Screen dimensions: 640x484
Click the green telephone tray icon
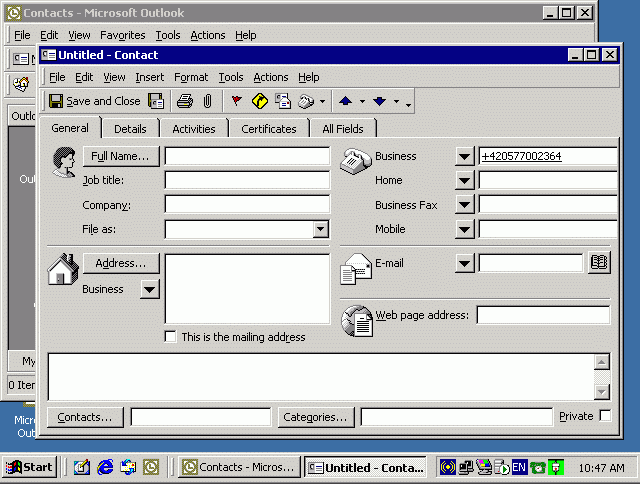pos(538,467)
